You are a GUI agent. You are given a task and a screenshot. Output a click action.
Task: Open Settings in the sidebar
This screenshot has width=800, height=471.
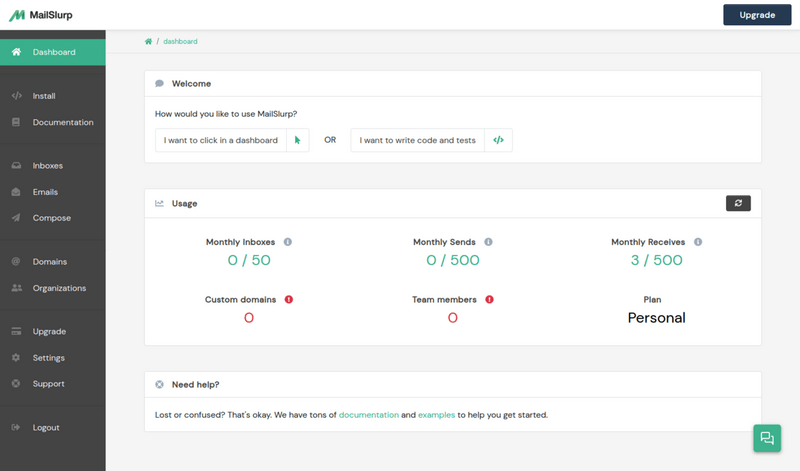coord(48,358)
